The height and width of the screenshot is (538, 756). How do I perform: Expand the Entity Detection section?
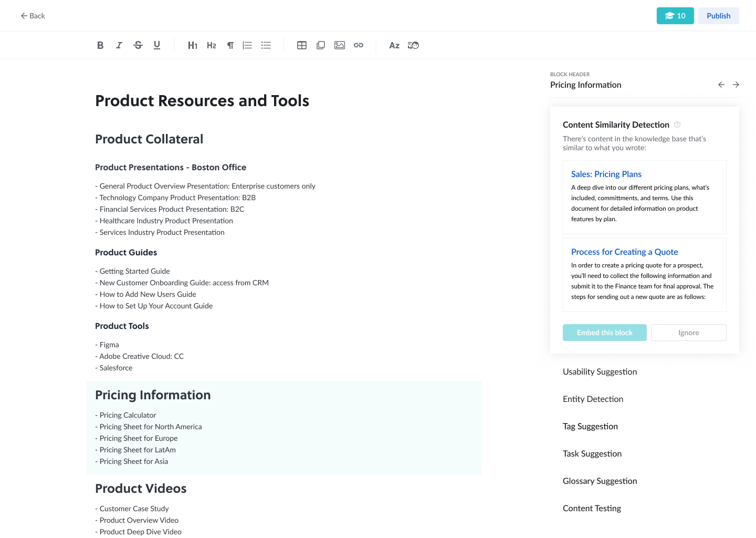click(593, 399)
